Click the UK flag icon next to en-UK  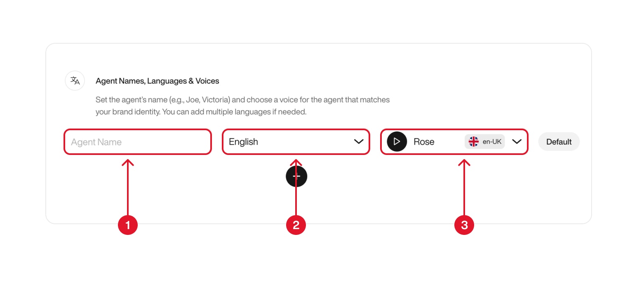pyautogui.click(x=473, y=141)
